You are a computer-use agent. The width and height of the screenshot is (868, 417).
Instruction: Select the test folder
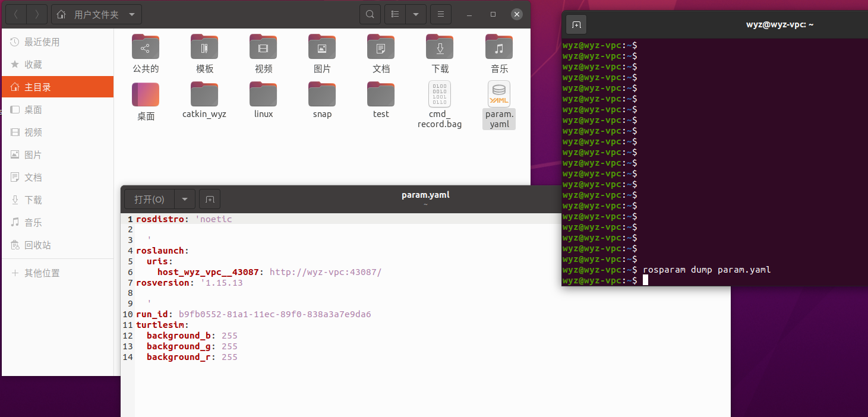[381, 100]
